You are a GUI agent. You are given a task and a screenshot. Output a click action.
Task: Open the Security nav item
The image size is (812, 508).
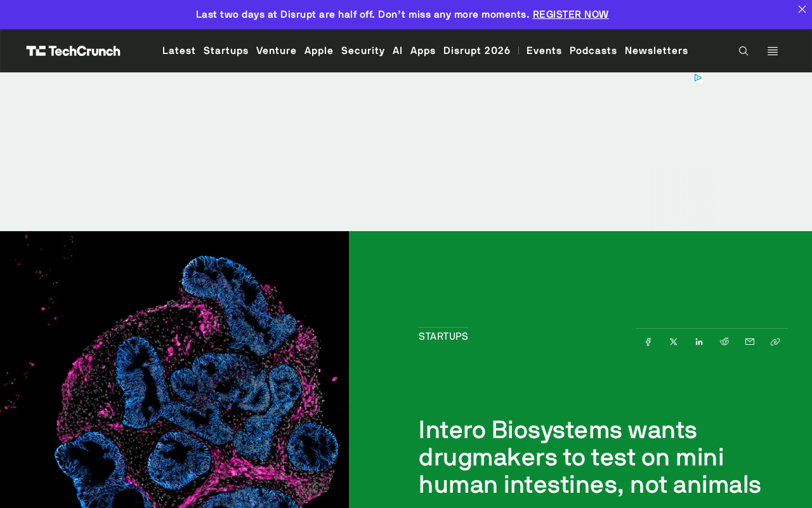click(x=363, y=50)
